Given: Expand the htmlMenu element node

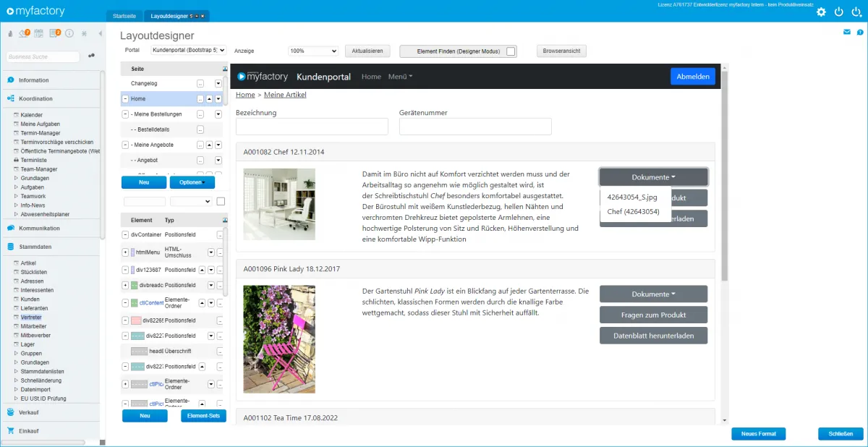Looking at the screenshot, I should coord(125,252).
